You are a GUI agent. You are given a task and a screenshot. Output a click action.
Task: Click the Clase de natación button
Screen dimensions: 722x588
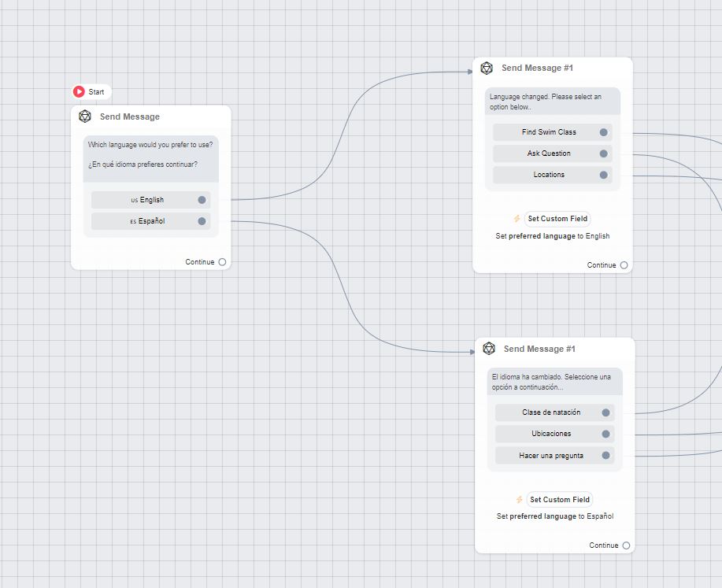click(555, 412)
